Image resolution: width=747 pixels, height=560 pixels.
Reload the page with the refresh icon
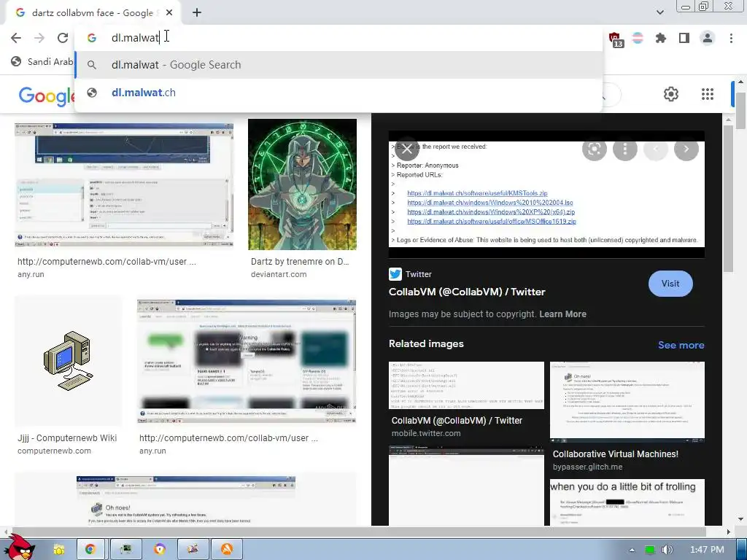[x=63, y=38]
